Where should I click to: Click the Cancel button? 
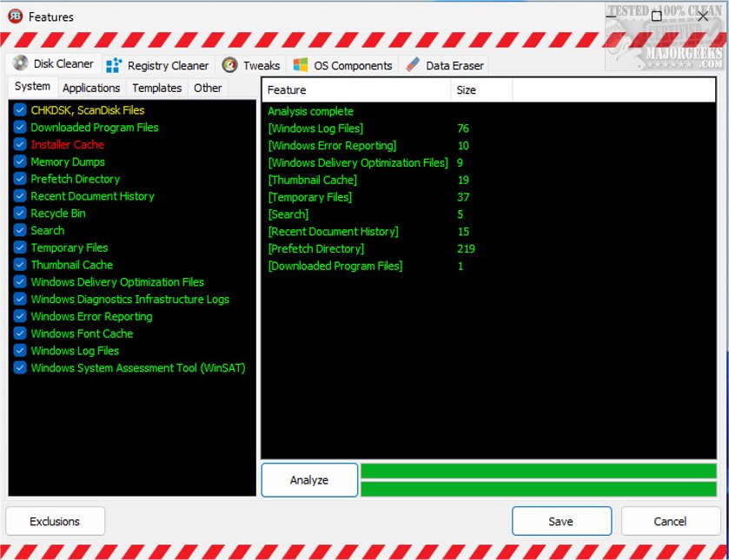tap(670, 521)
